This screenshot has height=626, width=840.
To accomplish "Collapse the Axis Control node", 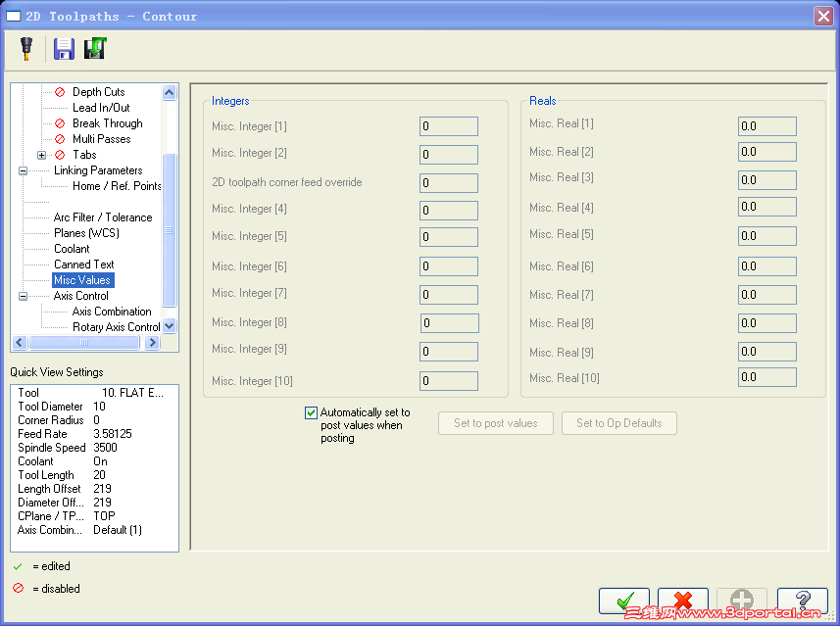I will click(x=24, y=296).
